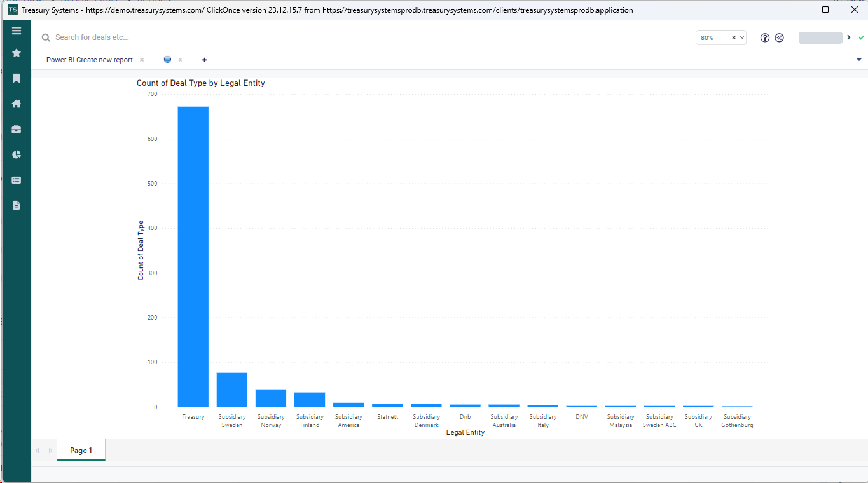Go to previous report page arrow
Viewport: 868px width, 483px height.
pyautogui.click(x=37, y=451)
